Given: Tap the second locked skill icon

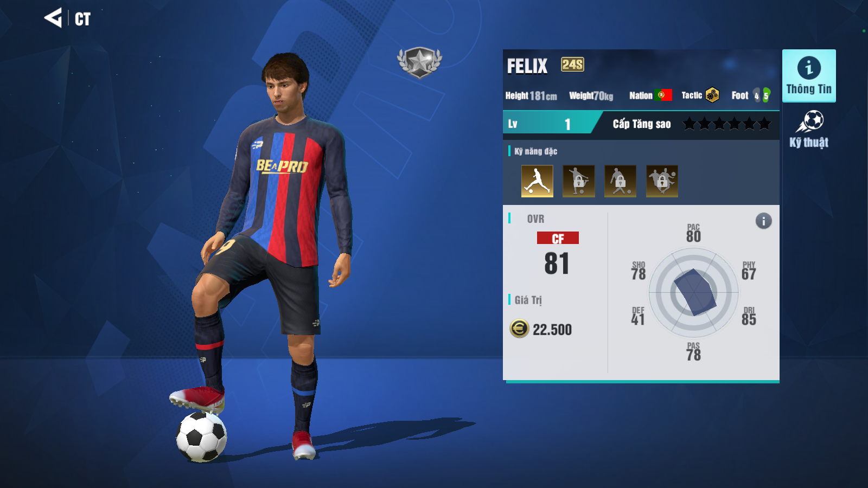Looking at the screenshot, I should pos(579,181).
